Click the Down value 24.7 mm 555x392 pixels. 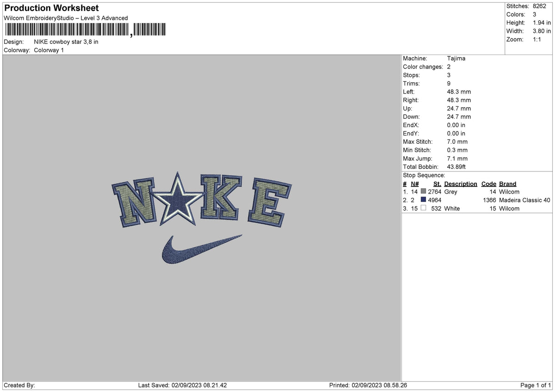pyautogui.click(x=459, y=117)
